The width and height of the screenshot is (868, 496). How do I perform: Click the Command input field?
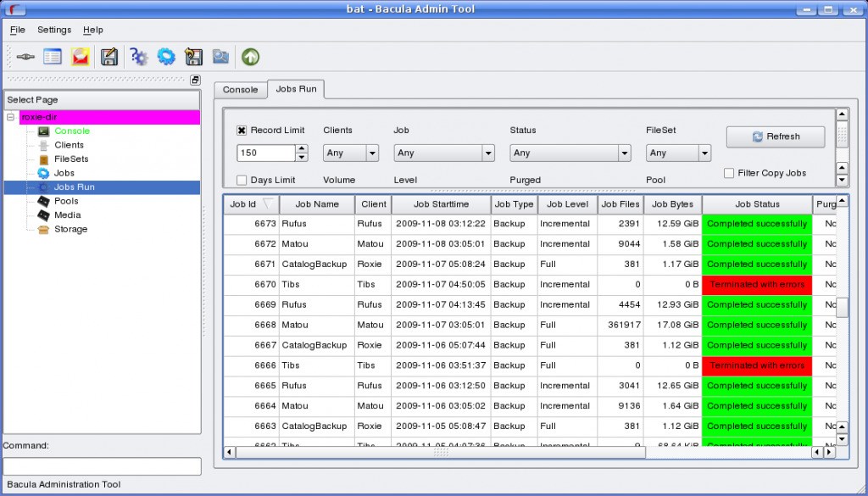tap(102, 466)
